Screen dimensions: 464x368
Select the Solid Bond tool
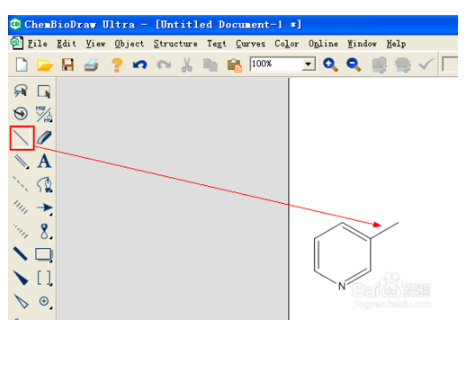coord(22,138)
